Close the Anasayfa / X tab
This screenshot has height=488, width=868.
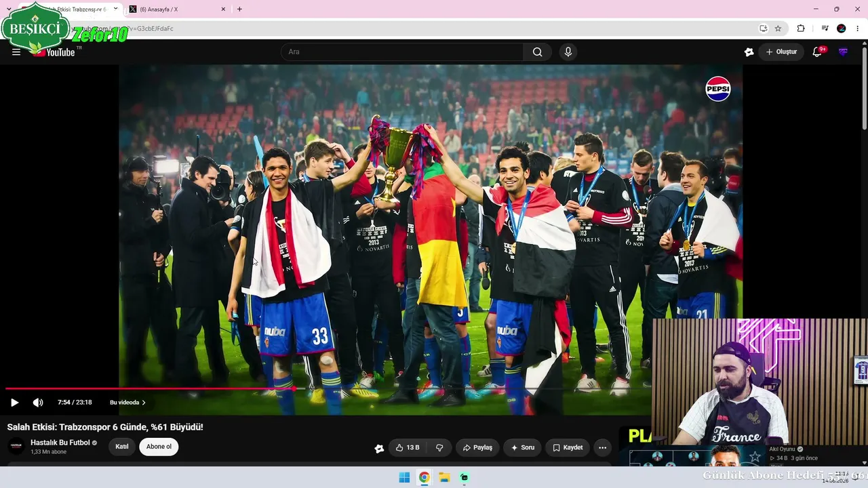[224, 9]
